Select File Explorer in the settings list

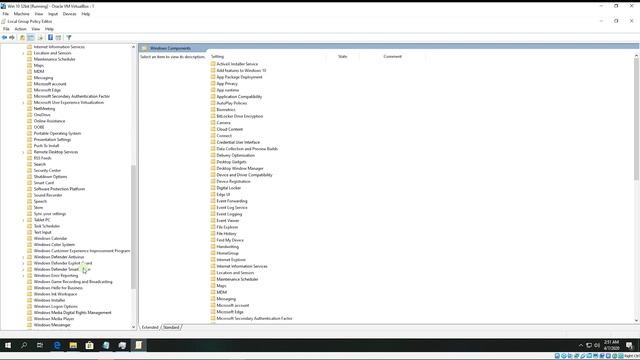[x=227, y=227]
